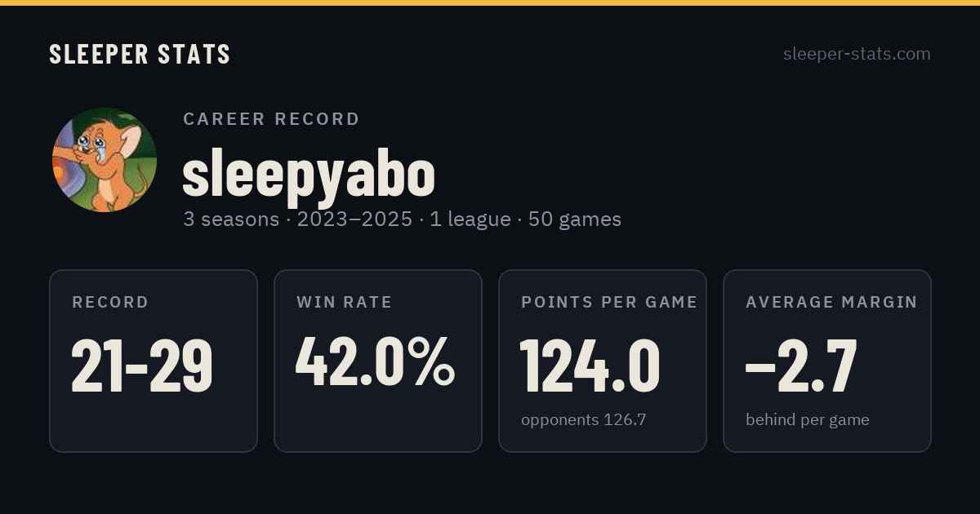Click the seasons and games summary line

click(402, 219)
